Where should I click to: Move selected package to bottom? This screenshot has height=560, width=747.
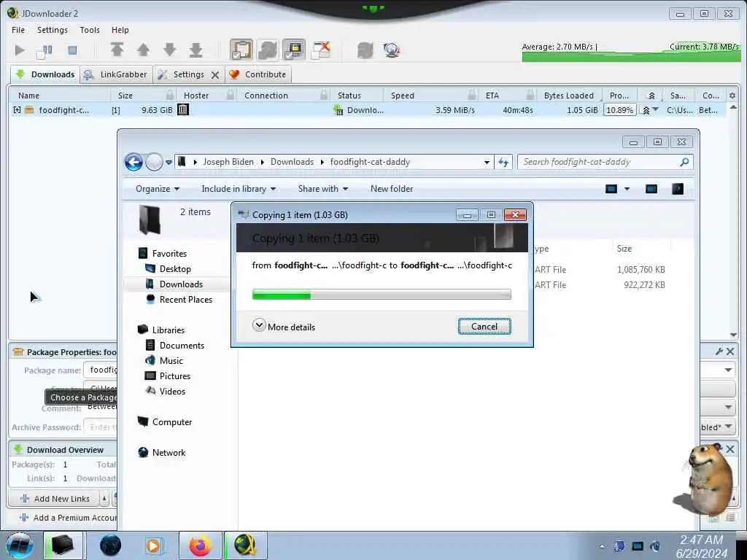pos(196,50)
